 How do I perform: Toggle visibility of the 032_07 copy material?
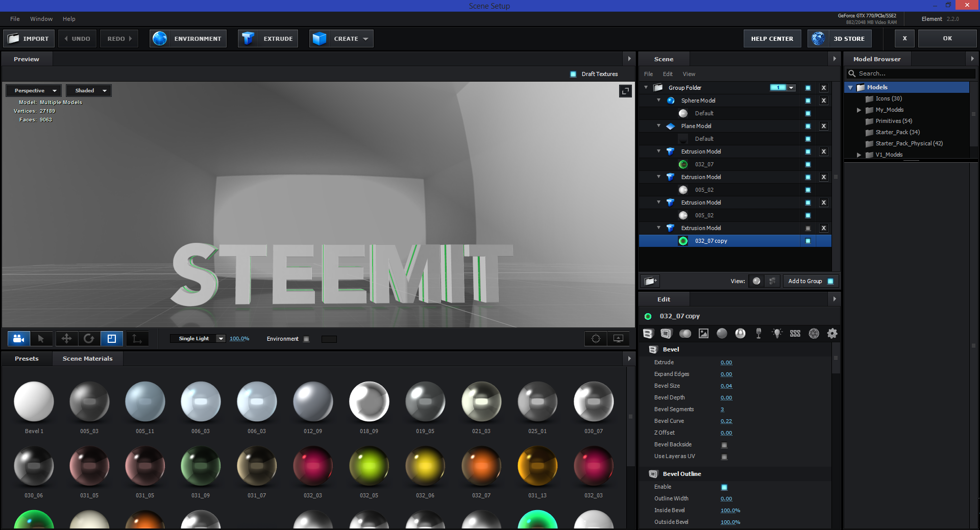[x=808, y=241]
